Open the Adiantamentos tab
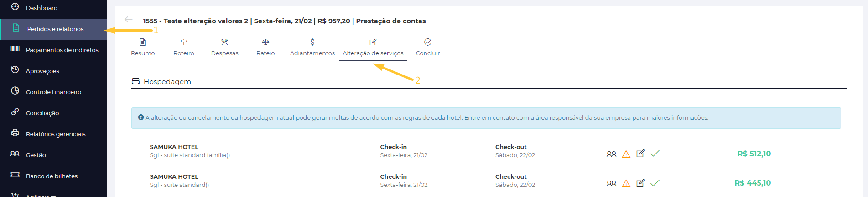 click(x=312, y=48)
